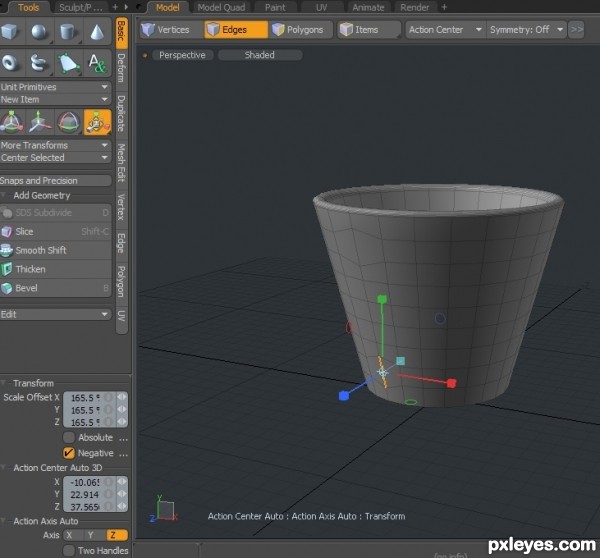Open the Deform vertical tab
This screenshot has height=558, width=600.
click(x=121, y=68)
